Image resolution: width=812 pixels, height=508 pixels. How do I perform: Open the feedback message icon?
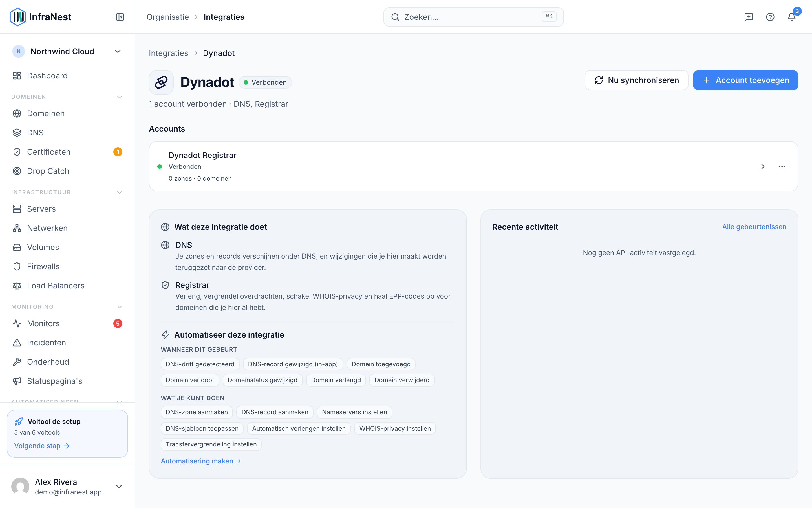click(x=749, y=17)
